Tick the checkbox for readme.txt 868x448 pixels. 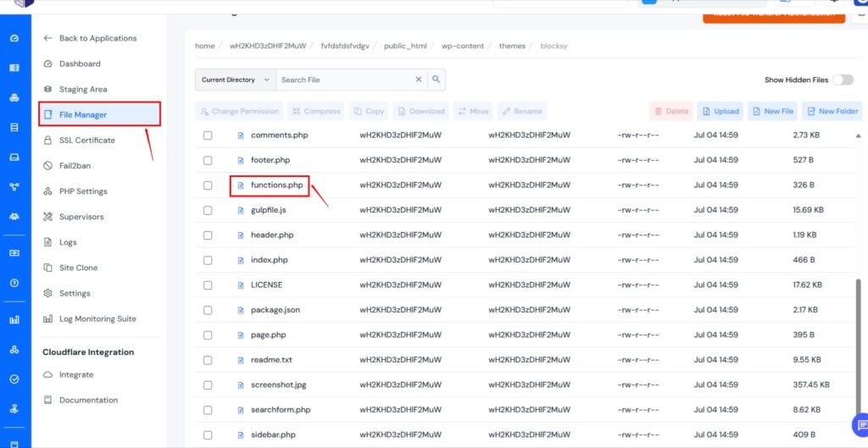208,360
